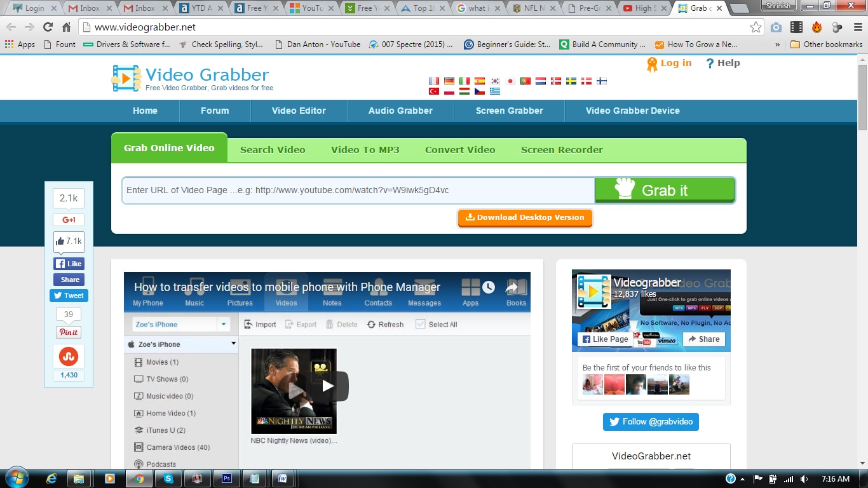The width and height of the screenshot is (868, 488).
Task: Click the video share arrow icon
Action: 512,287
